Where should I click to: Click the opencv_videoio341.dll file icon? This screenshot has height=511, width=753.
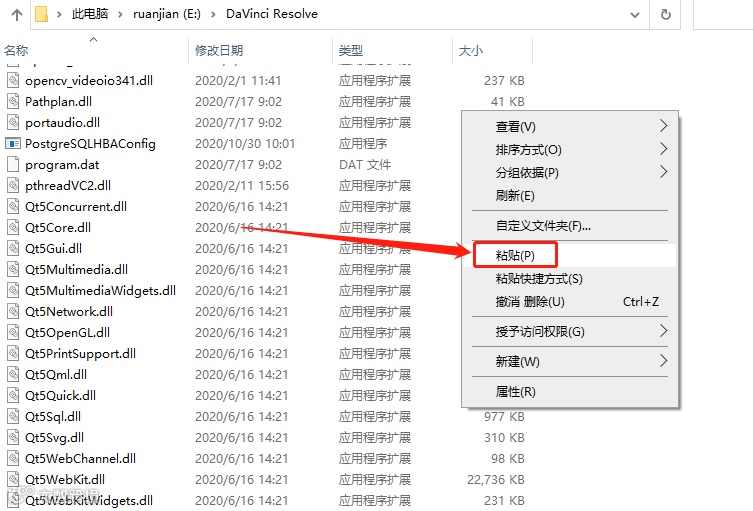click(x=13, y=80)
